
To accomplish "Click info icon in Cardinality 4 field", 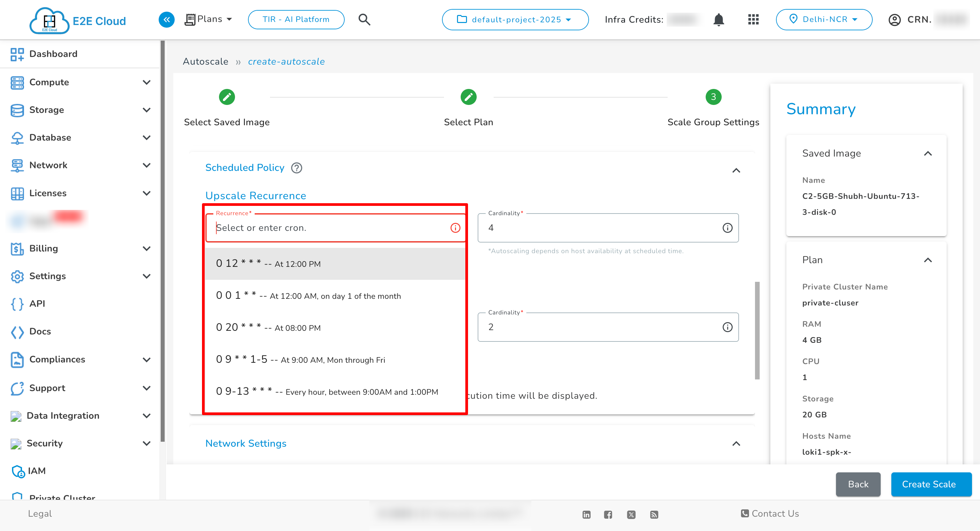I will click(727, 228).
